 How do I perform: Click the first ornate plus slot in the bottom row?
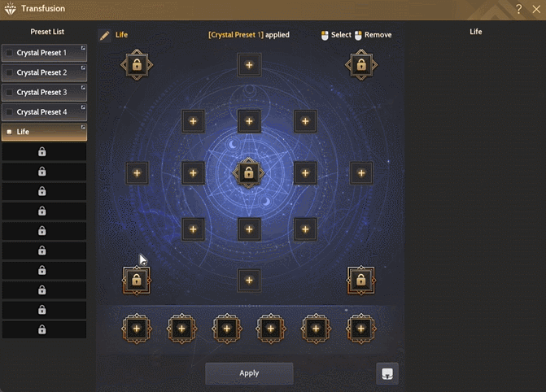[x=137, y=329]
